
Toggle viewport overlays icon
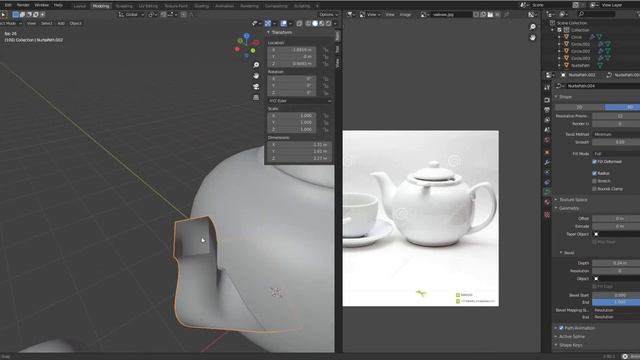tap(284, 24)
